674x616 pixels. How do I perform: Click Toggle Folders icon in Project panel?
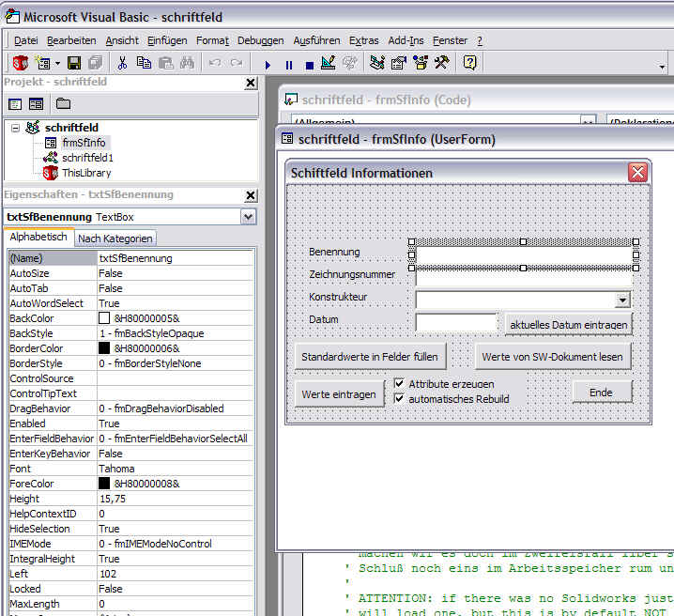tap(63, 103)
